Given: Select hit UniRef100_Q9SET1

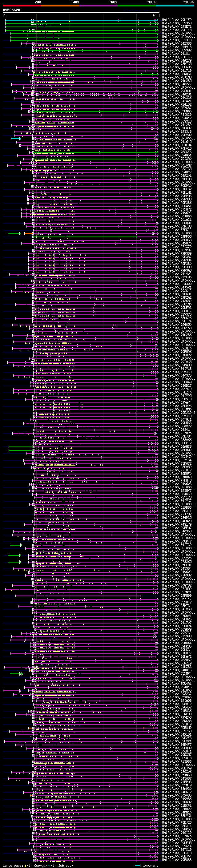Looking at the screenshot, I should coord(177,26).
